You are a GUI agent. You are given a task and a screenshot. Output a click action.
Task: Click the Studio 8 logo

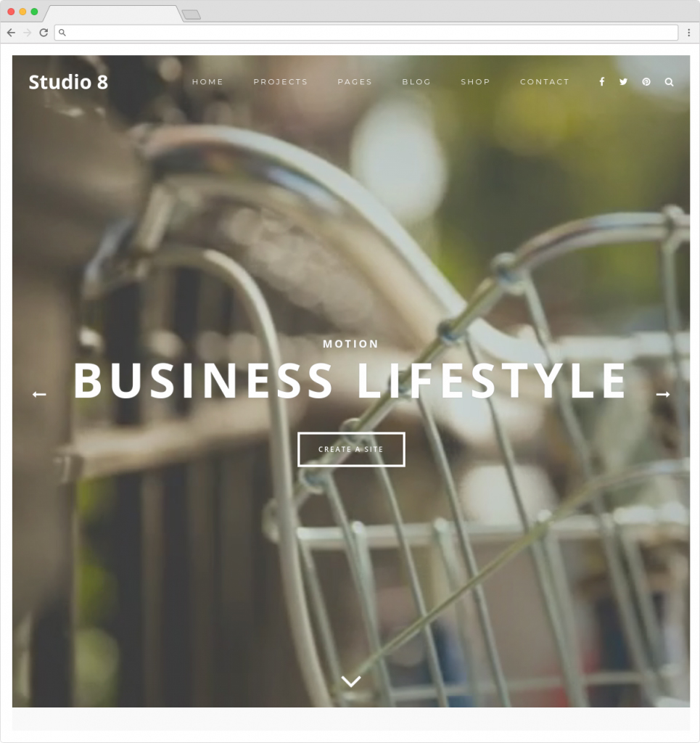point(68,82)
